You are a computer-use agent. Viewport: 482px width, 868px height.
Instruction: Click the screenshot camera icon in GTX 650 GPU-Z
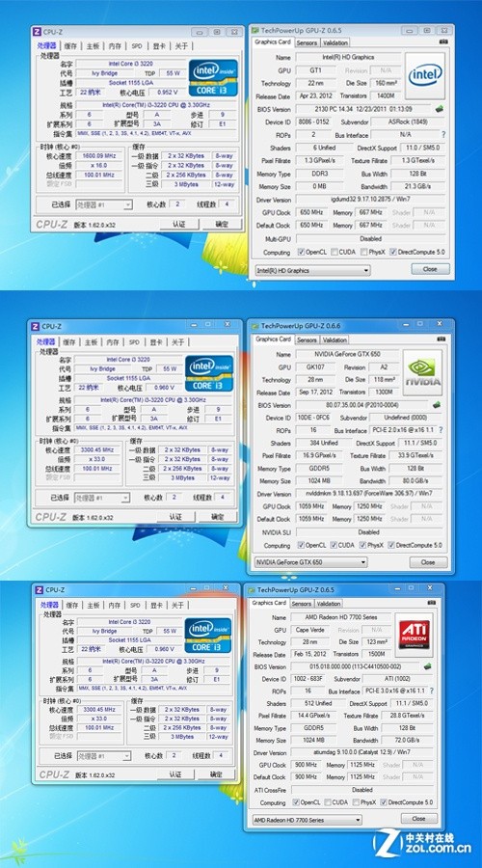(x=441, y=339)
